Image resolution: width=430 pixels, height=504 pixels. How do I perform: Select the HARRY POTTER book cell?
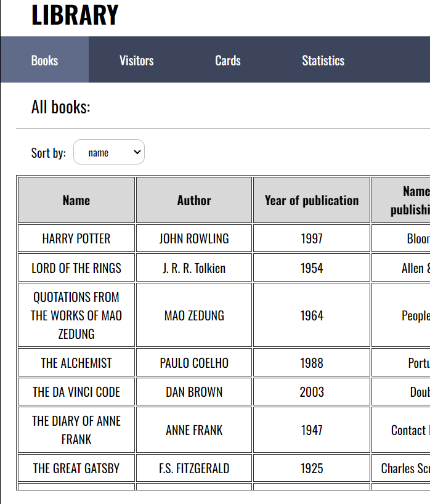pos(76,238)
